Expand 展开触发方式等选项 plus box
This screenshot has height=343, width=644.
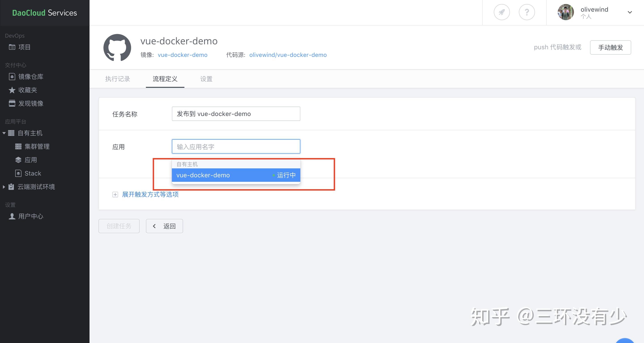point(115,195)
